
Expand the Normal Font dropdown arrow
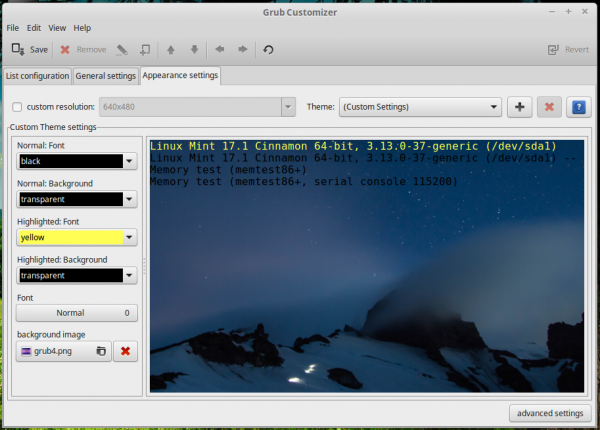point(129,161)
